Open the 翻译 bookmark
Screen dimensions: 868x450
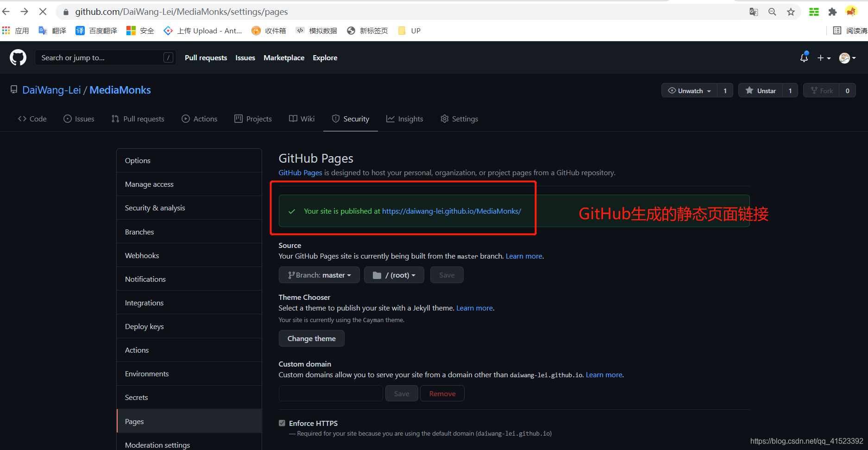point(52,31)
